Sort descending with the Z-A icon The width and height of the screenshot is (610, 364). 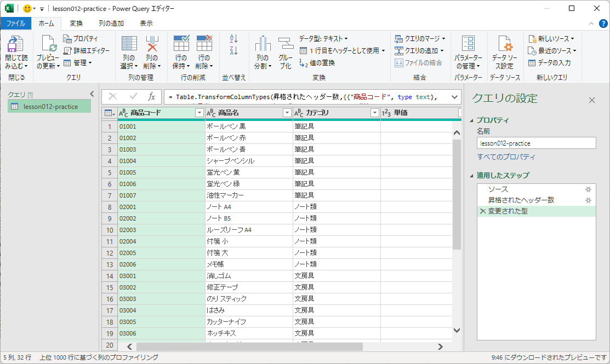(233, 50)
